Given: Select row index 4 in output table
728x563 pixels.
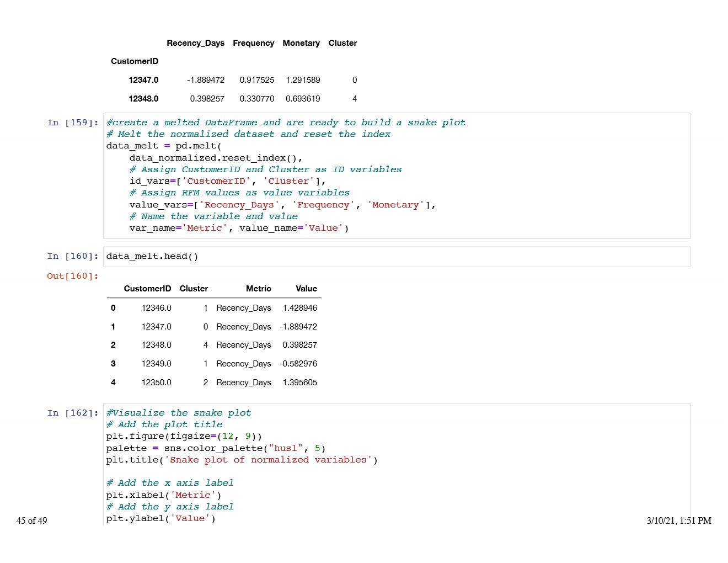Looking at the screenshot, I should (x=113, y=383).
